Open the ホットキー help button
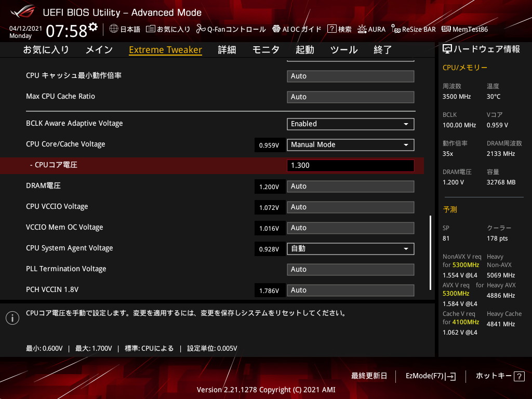Image resolution: width=532 pixels, height=399 pixels. (500, 376)
